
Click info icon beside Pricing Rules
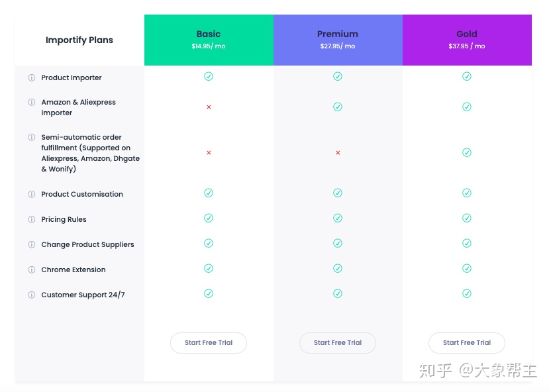pos(31,219)
